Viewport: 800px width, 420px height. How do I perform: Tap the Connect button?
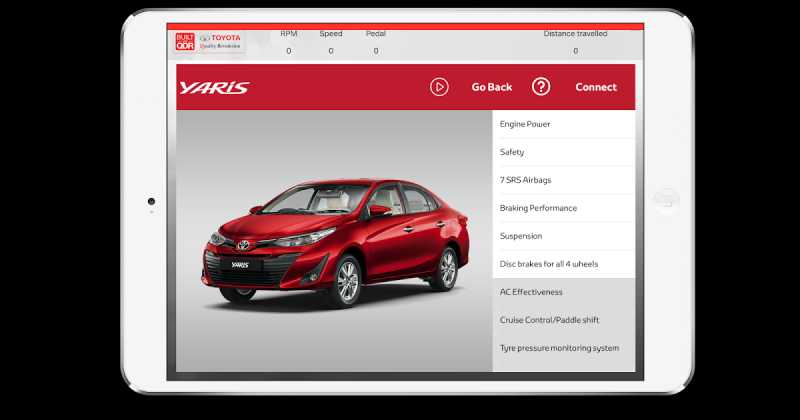596,87
